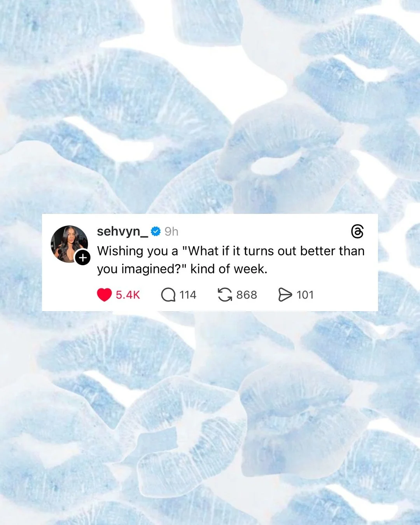View the 5.4K likes count
Viewport: 420px width, 525px height.
tap(128, 295)
